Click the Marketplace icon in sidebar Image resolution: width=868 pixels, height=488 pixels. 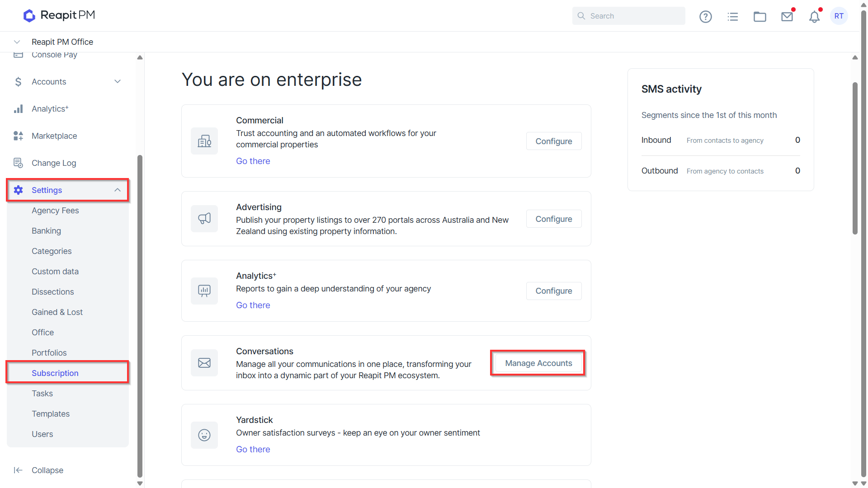tap(18, 136)
